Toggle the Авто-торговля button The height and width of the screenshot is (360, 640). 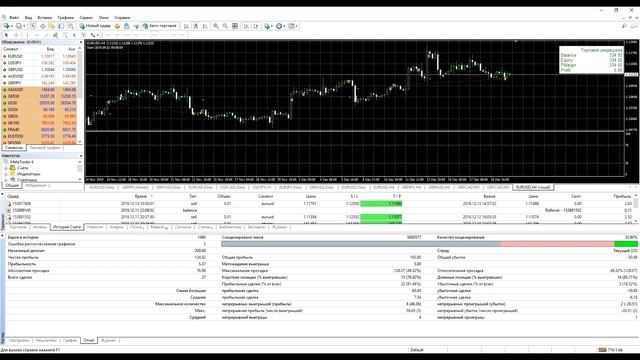(160, 26)
